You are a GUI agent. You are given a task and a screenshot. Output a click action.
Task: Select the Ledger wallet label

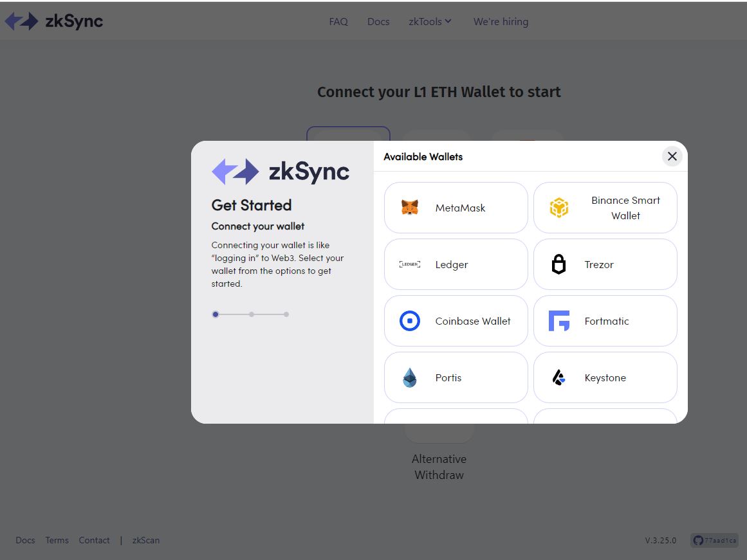[452, 265]
